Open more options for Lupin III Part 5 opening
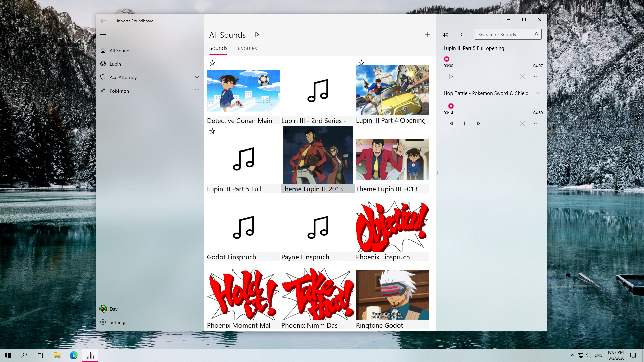644x362 pixels. (x=536, y=76)
